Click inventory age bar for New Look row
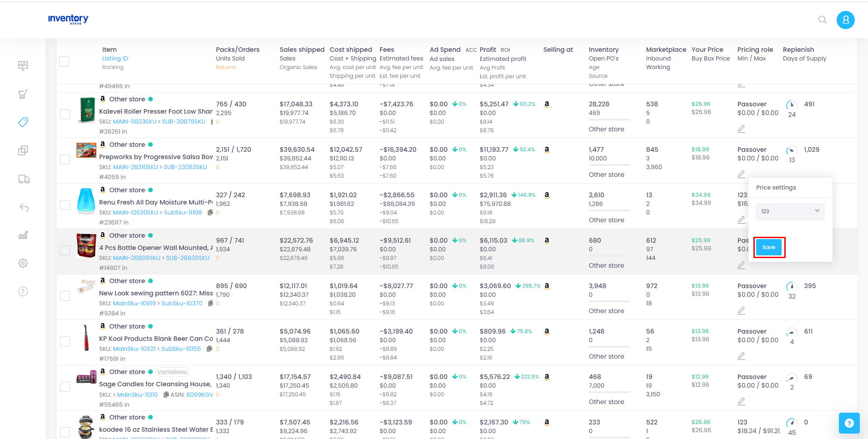The height and width of the screenshot is (439, 868). [x=609, y=301]
